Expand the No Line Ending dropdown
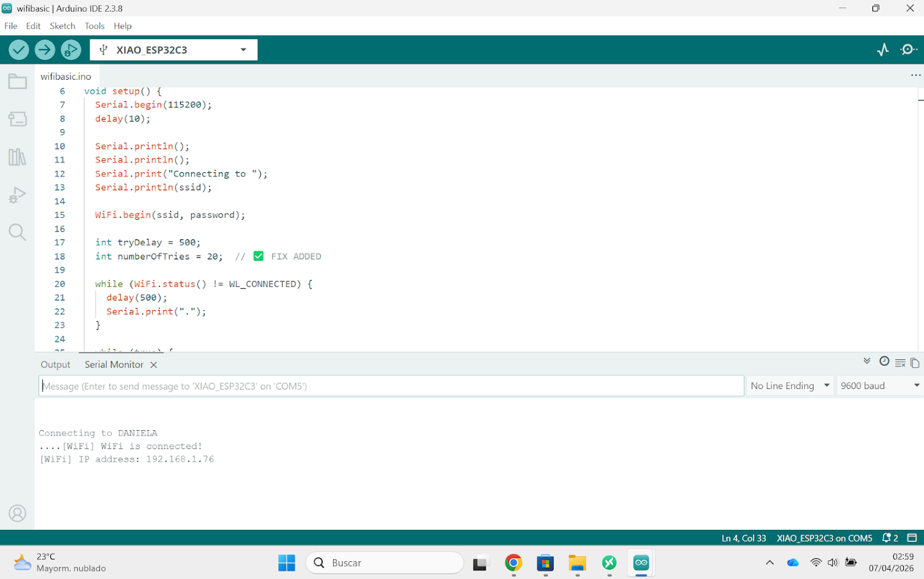The image size is (924, 579). pyautogui.click(x=790, y=386)
